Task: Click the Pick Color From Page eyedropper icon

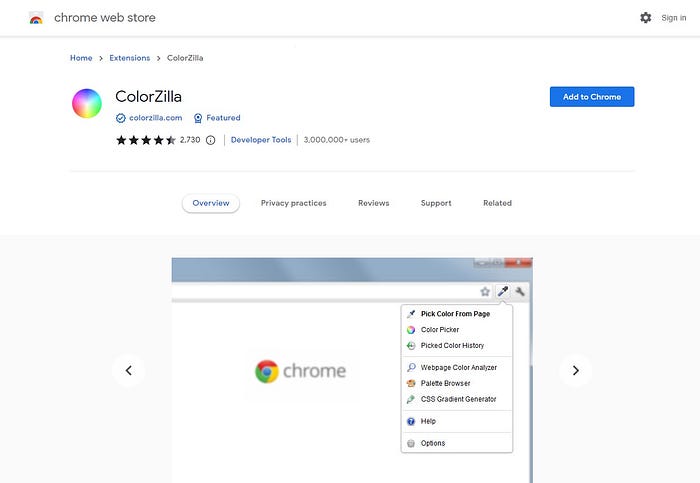Action: (x=411, y=314)
